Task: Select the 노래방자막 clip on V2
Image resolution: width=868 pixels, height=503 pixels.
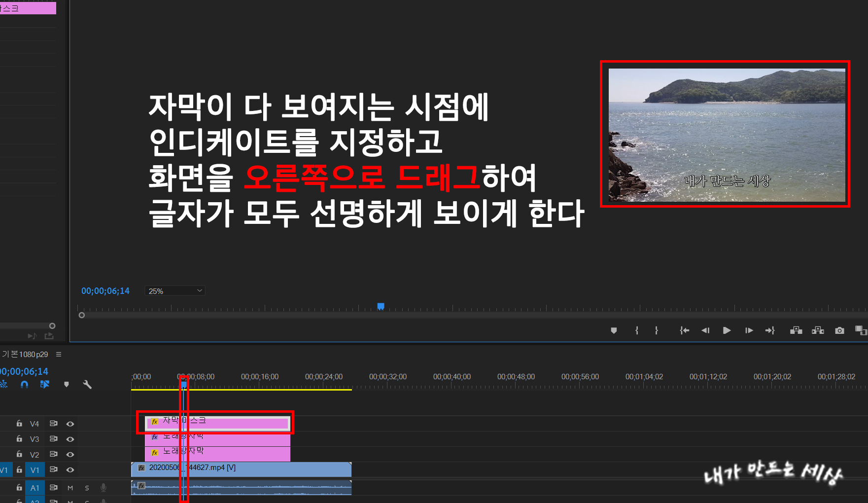Action: tap(217, 454)
